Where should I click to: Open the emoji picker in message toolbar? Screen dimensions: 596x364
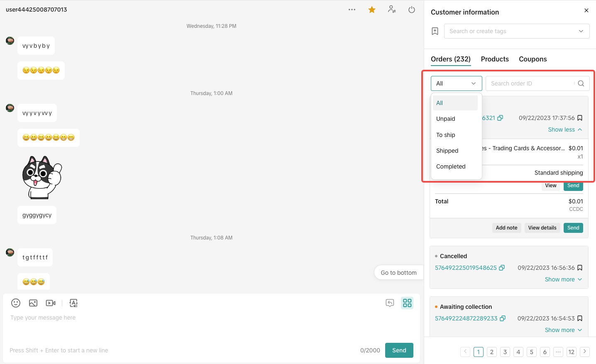click(16, 303)
